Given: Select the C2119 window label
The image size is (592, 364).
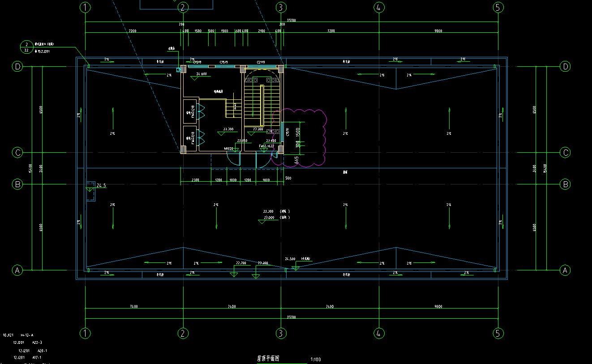Looking at the screenshot, I should [261, 62].
